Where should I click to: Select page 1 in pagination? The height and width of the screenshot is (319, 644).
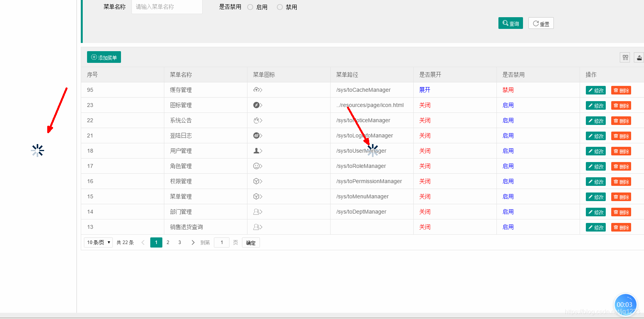click(156, 242)
